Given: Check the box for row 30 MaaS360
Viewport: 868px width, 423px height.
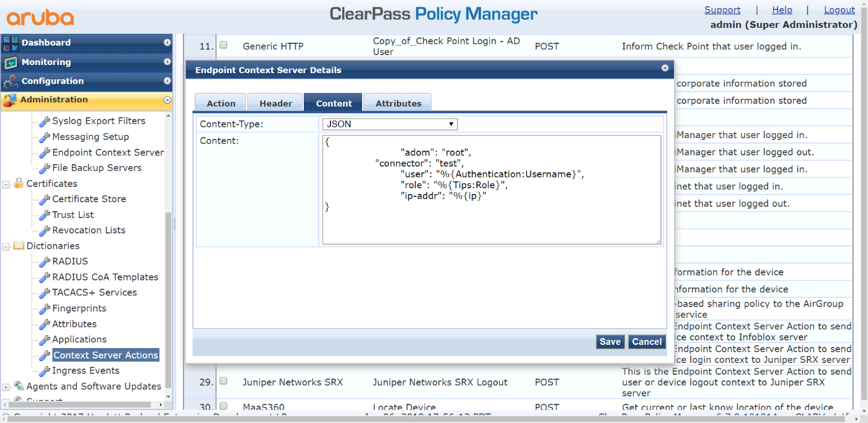Looking at the screenshot, I should [x=224, y=406].
